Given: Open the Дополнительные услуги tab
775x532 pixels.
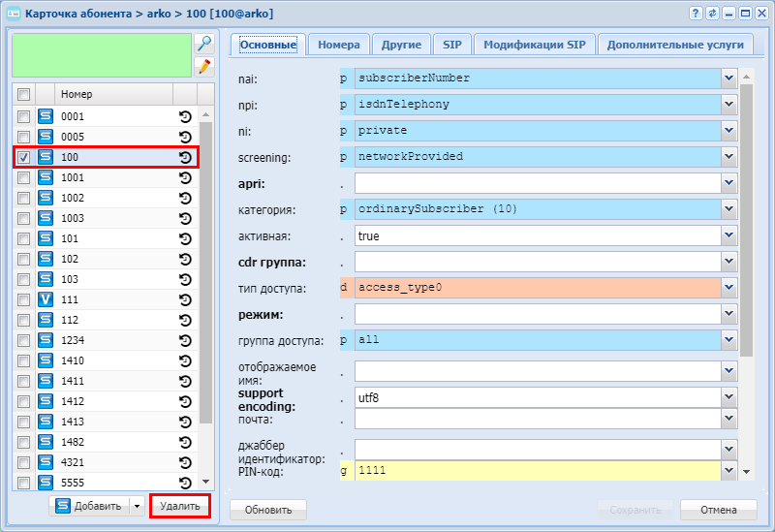Looking at the screenshot, I should click(675, 45).
